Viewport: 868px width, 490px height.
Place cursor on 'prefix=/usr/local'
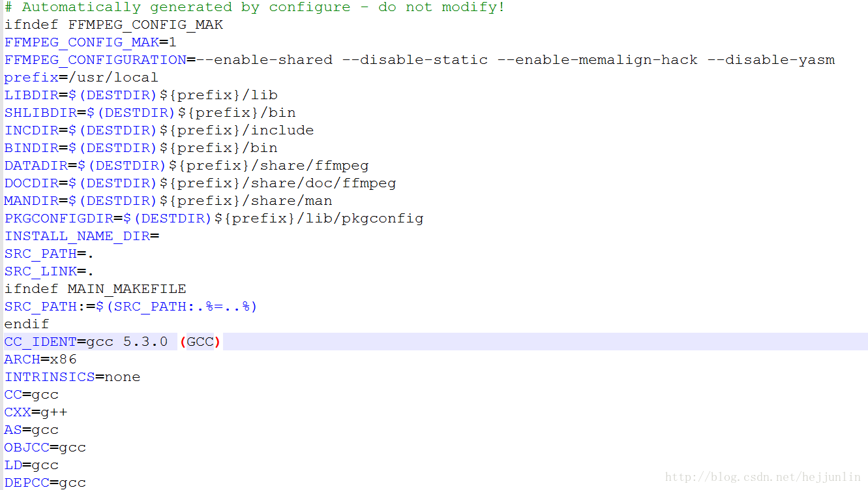[82, 78]
